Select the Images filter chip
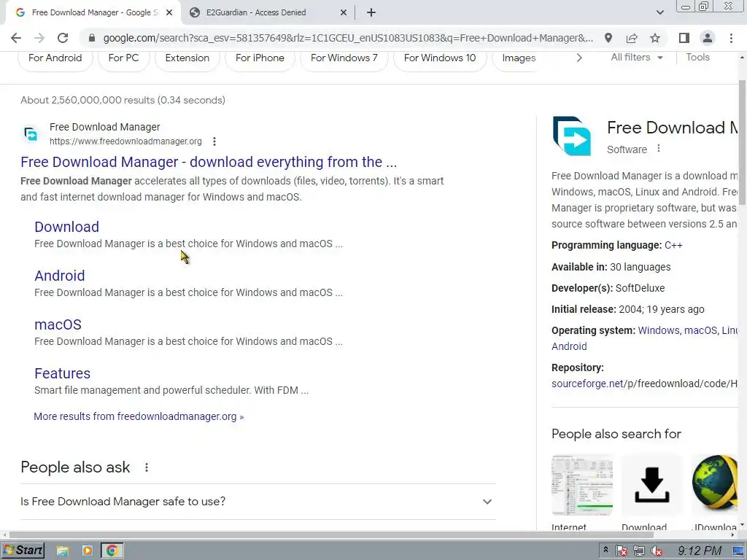The image size is (747, 560). (519, 58)
